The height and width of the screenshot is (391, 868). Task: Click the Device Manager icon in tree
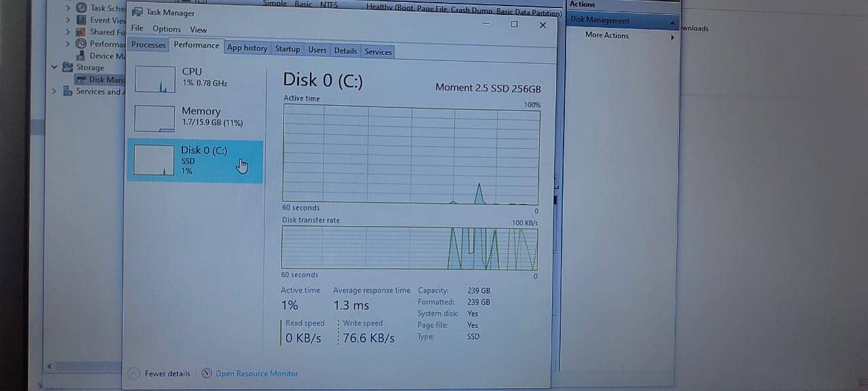tap(82, 56)
